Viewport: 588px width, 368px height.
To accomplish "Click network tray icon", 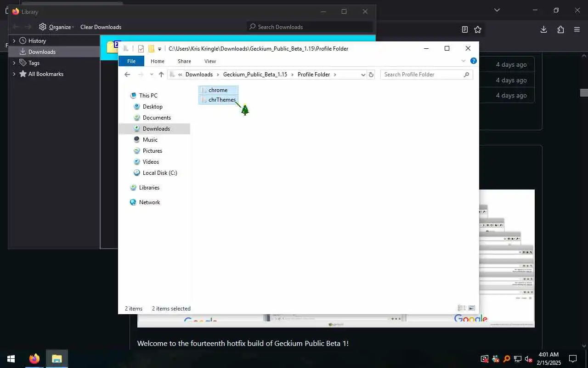I will pyautogui.click(x=517, y=359).
